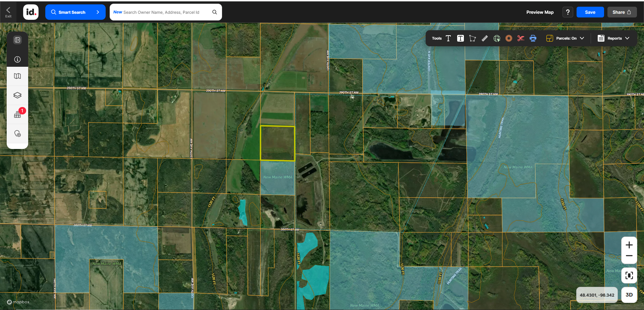Viewport: 644px width, 310px height.
Task: Switch map to 3D view
Action: tap(629, 295)
